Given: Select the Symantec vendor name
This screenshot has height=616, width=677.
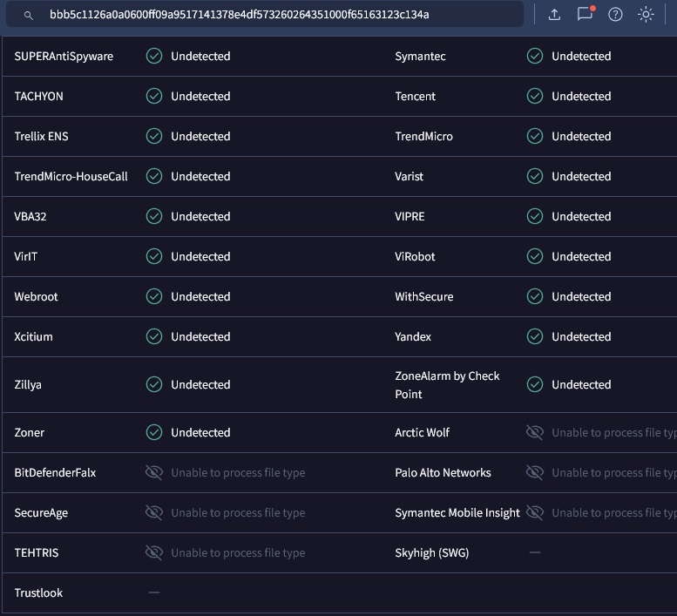Looking at the screenshot, I should pyautogui.click(x=420, y=57).
